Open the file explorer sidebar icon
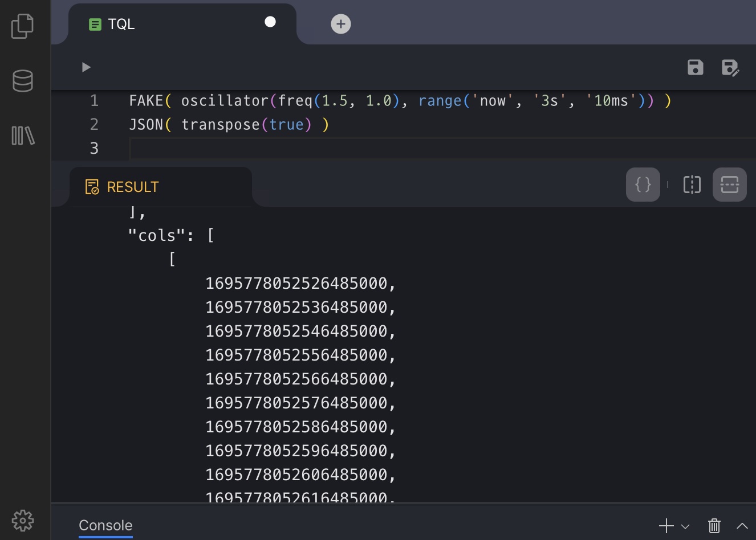The image size is (756, 540). [23, 26]
